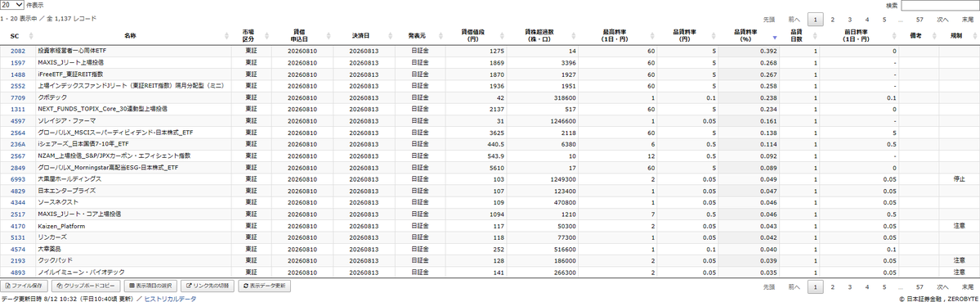Sort by 最高料率 column arrows
The image size is (980, 302).
[652, 36]
